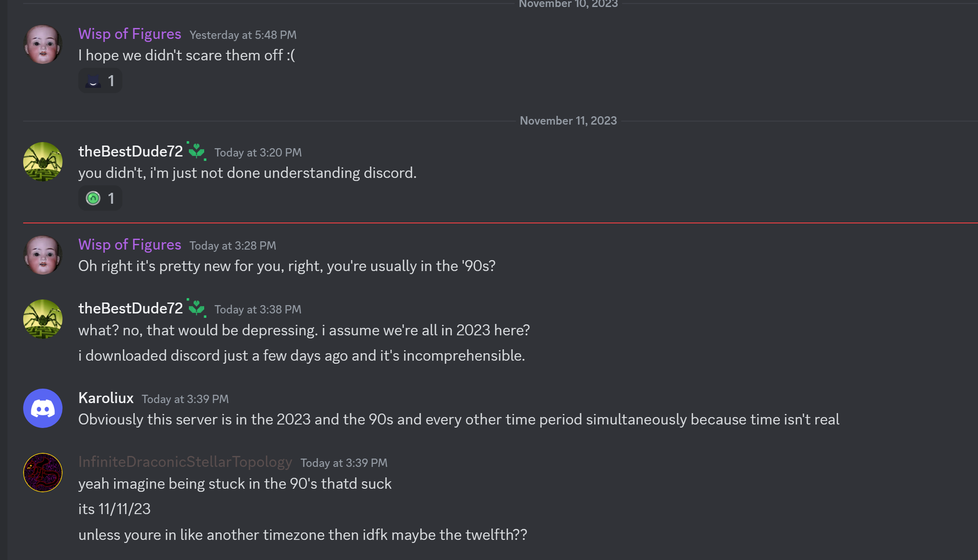The image size is (978, 560).
Task: Click theBestDude72 username at 3:20 PM
Action: pyautogui.click(x=130, y=151)
